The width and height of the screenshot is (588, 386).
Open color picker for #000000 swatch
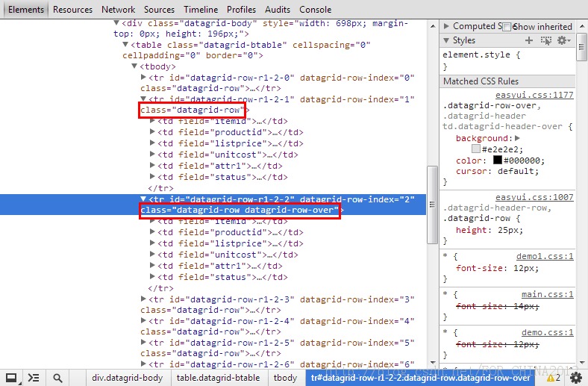[497, 161]
